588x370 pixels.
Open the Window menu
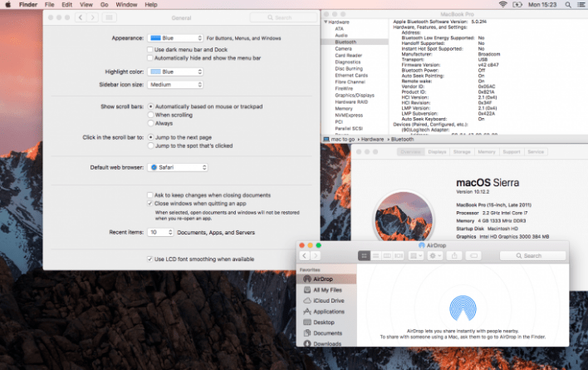126,4
